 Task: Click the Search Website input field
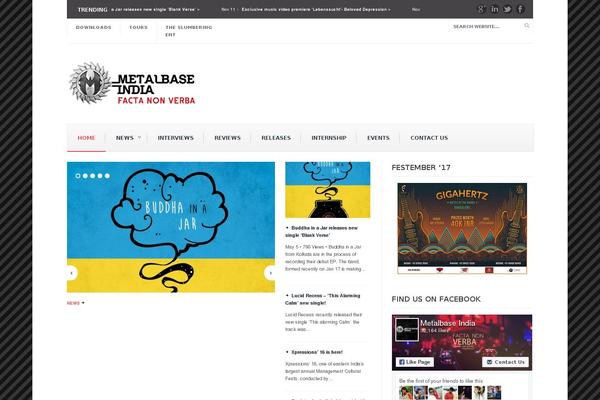point(487,26)
